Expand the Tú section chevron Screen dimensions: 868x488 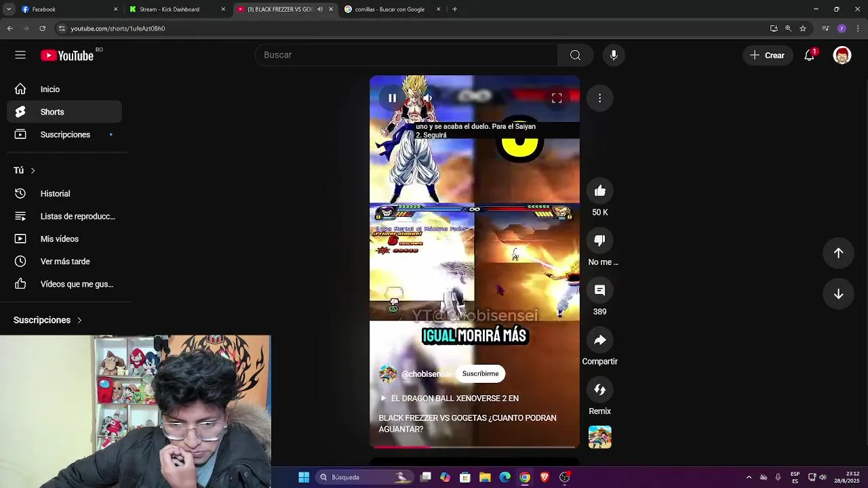click(x=33, y=171)
